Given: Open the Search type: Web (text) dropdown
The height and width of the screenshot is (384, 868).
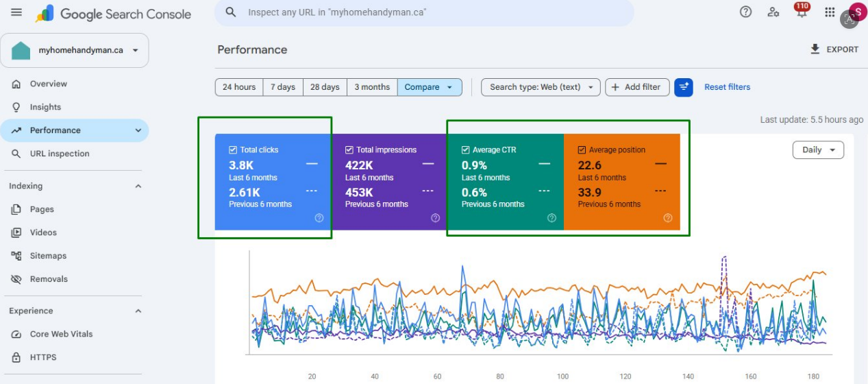Looking at the screenshot, I should click(x=541, y=87).
